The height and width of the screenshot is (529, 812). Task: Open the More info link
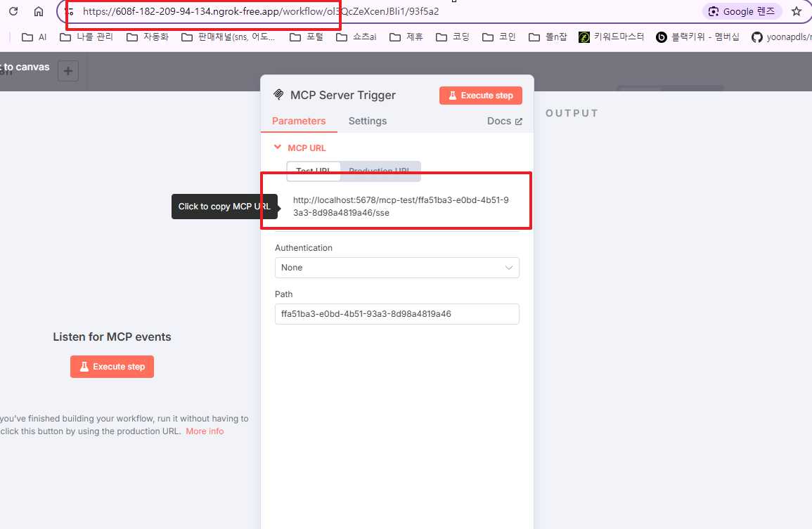(205, 431)
